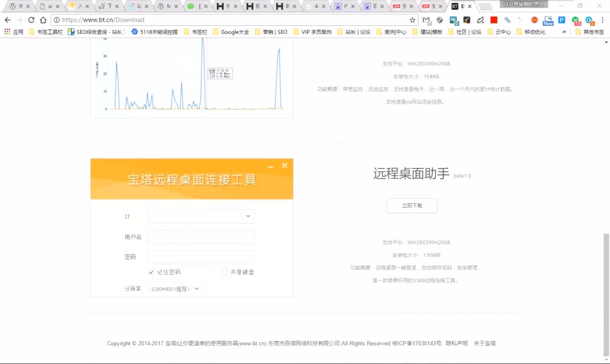Click the 宝塔远程桌面连接工具 orange banner
Viewport: 610px width, 364px height.
coord(192,179)
